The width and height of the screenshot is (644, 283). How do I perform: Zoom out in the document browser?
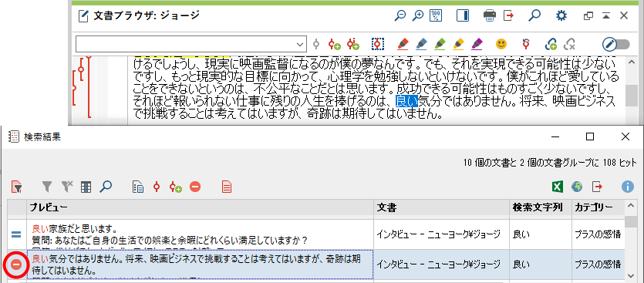click(400, 15)
